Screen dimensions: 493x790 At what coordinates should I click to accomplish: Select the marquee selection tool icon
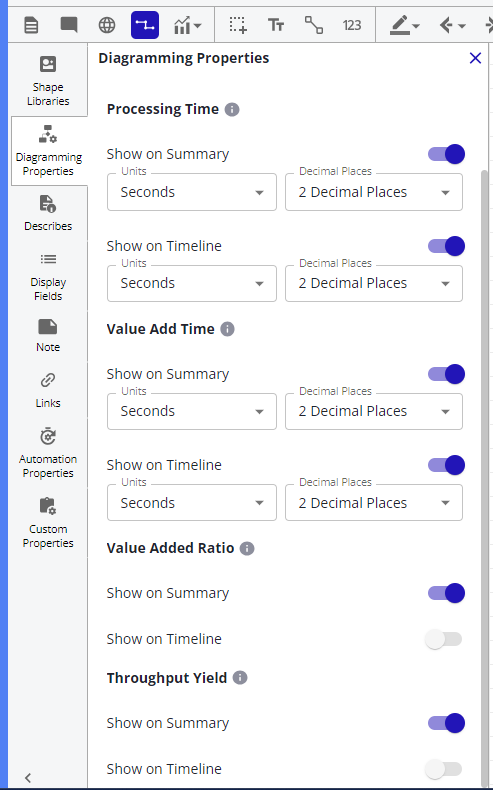pyautogui.click(x=238, y=25)
